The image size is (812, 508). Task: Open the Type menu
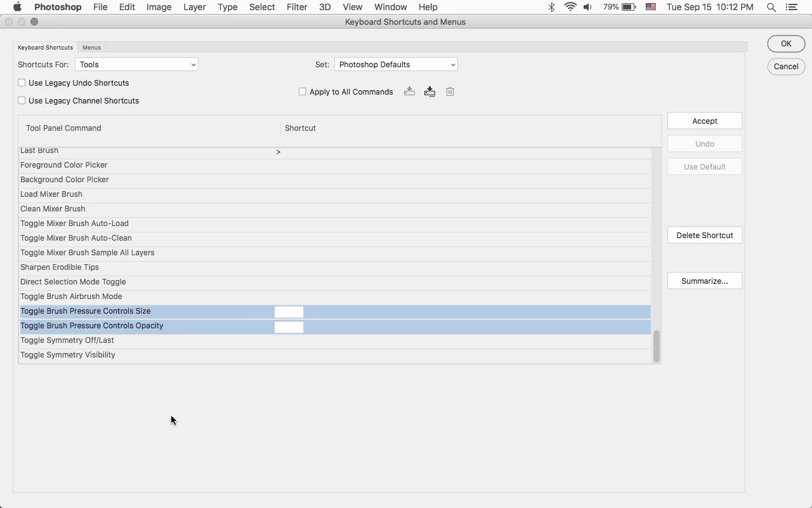pos(227,7)
